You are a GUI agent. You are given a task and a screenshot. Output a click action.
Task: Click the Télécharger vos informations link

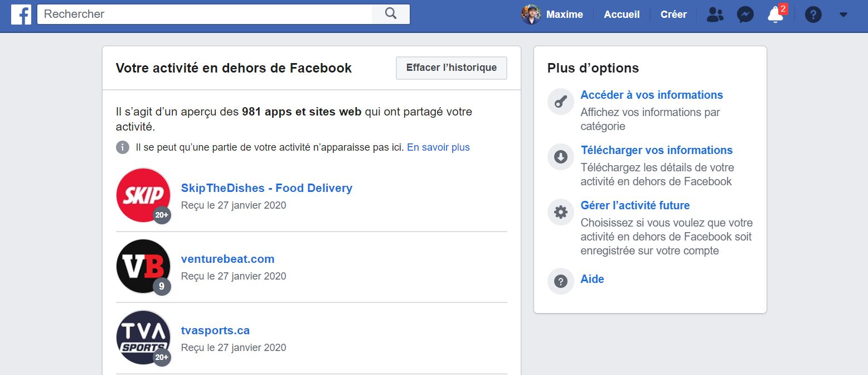click(x=656, y=150)
